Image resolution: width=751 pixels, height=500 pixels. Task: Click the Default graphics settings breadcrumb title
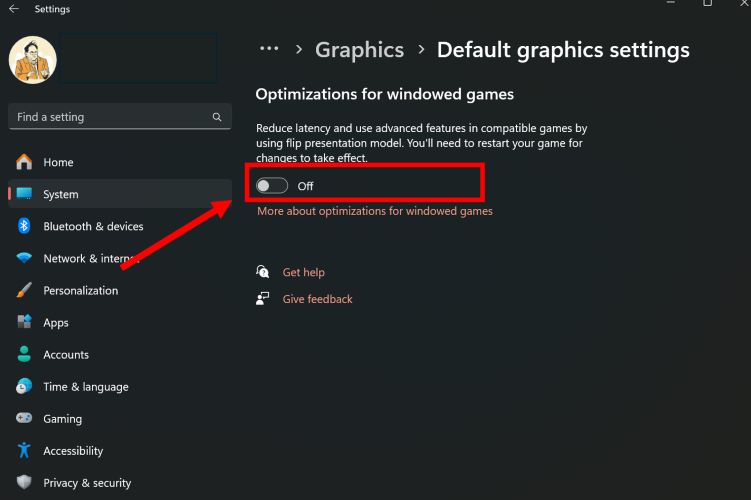tap(563, 50)
